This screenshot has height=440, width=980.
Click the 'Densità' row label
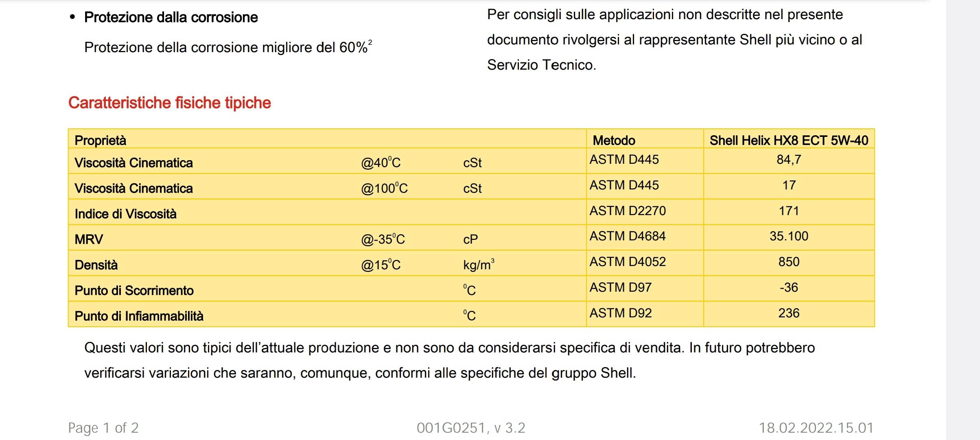96,265
